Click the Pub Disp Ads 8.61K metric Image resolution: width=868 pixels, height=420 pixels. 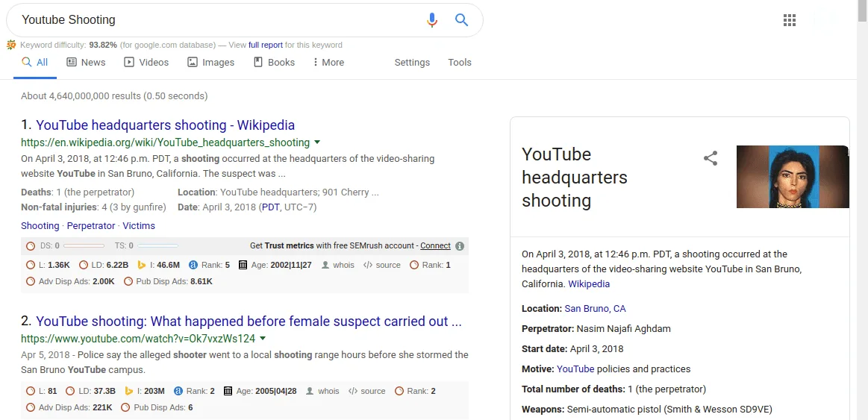pyautogui.click(x=168, y=282)
